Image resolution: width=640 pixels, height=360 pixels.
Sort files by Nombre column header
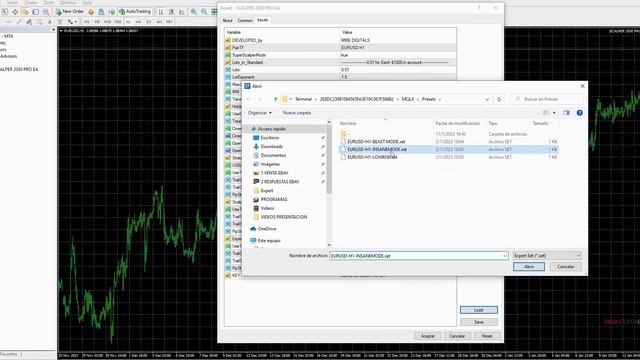click(348, 123)
